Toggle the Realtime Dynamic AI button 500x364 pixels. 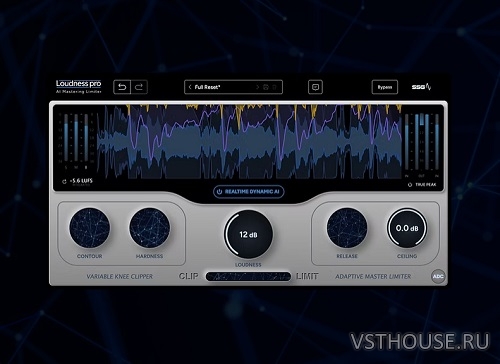[249, 192]
